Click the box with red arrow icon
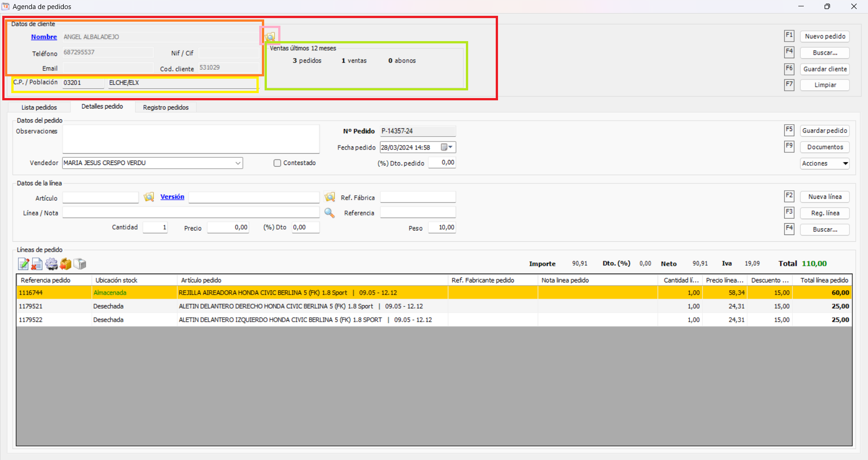 (66, 264)
